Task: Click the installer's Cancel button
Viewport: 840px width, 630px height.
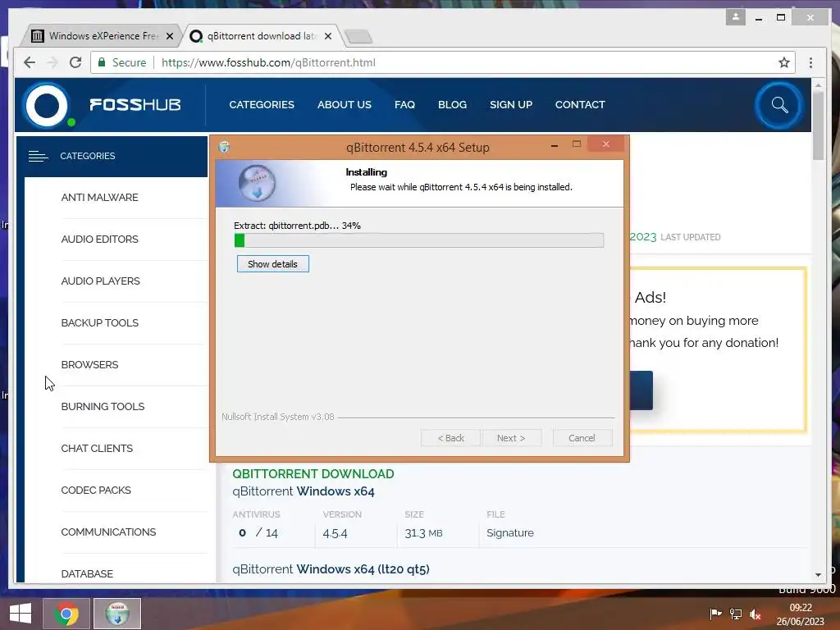Action: [582, 438]
